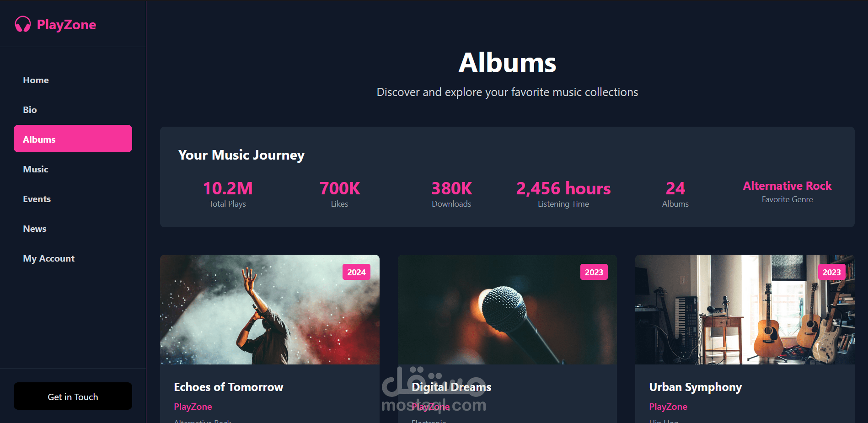The height and width of the screenshot is (423, 868).
Task: Open the Echoes of Tomorrow album cover
Action: pyautogui.click(x=270, y=310)
